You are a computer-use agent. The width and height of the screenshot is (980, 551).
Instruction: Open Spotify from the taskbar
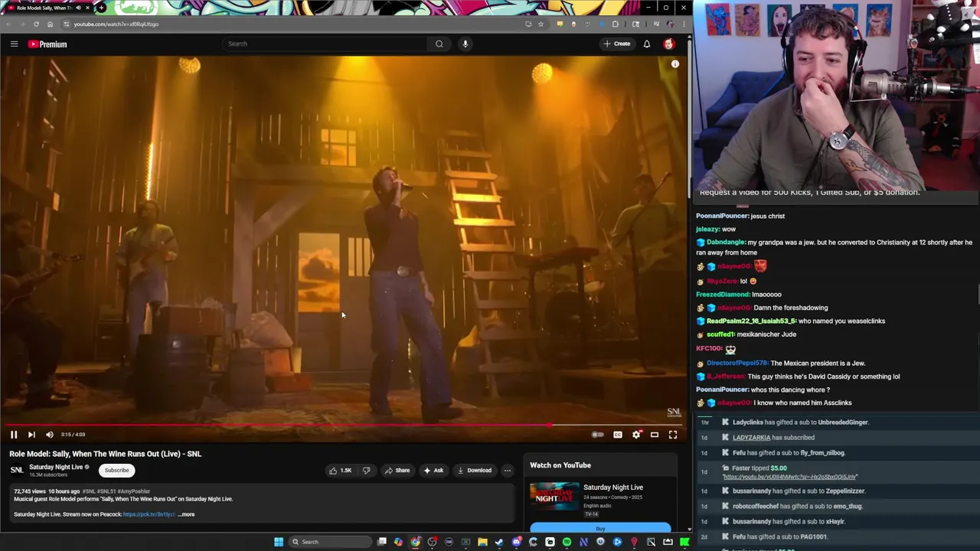click(567, 542)
